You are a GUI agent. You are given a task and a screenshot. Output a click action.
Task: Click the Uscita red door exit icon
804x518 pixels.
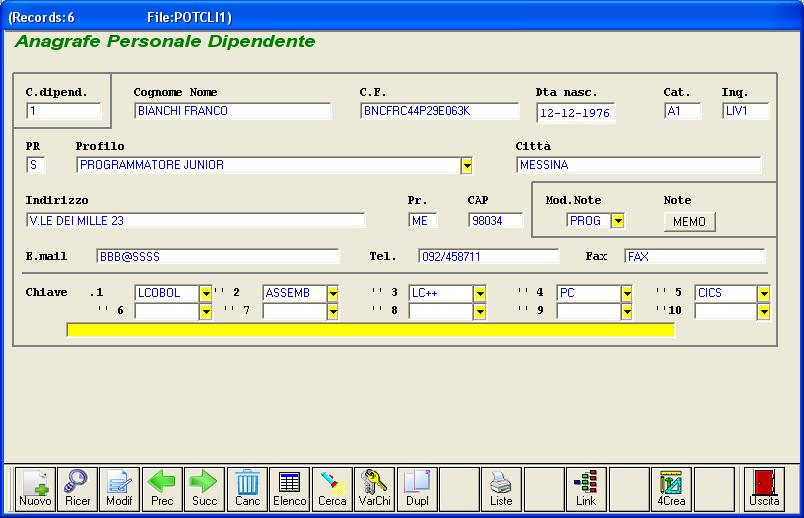[x=765, y=489]
